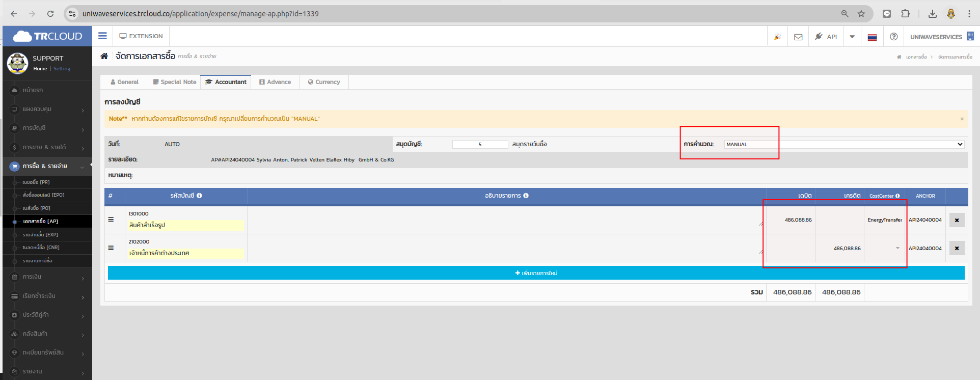This screenshot has width=980, height=380.
Task: Open the browser extensions puzzle icon
Action: (905, 14)
